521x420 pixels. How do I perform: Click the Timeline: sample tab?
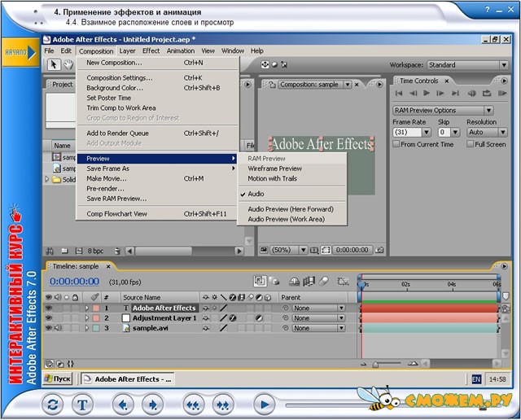coord(76,266)
